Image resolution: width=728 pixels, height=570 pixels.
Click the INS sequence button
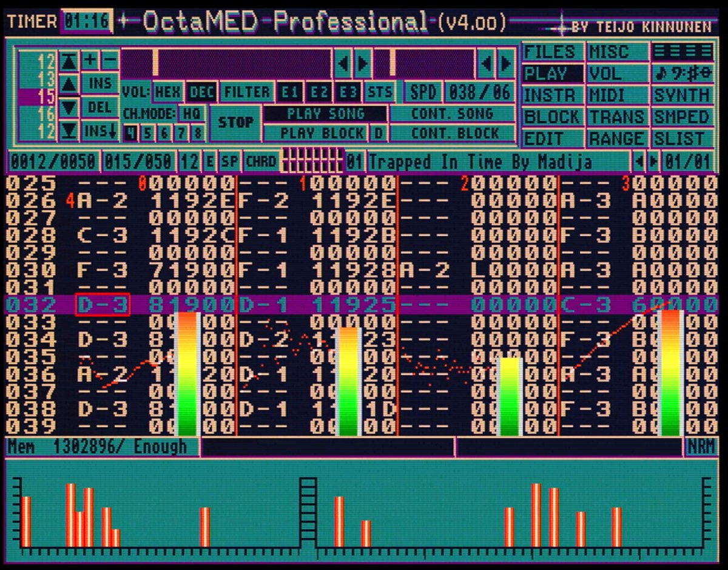[x=100, y=83]
